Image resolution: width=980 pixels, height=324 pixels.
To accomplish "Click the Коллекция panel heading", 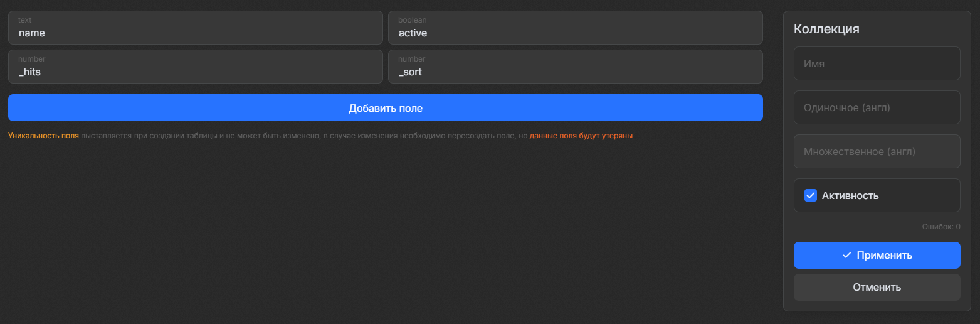I will (826, 29).
